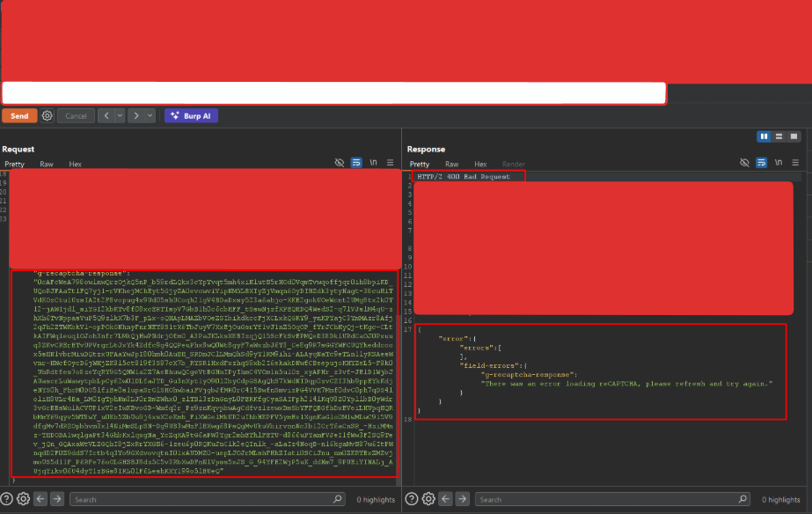812x514 pixels.
Task: Open request settings gear next to Send
Action: 48,115
